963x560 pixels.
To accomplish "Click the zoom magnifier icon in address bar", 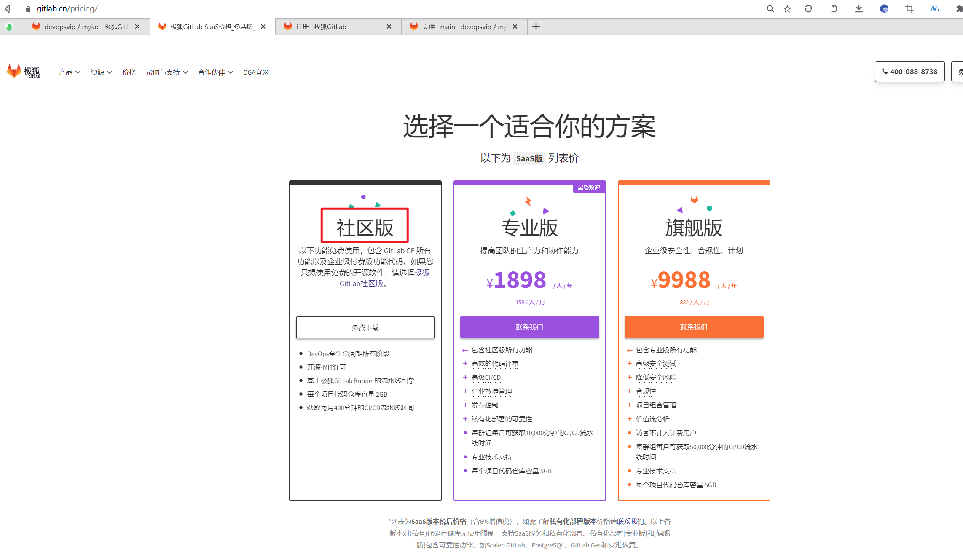I will point(770,9).
